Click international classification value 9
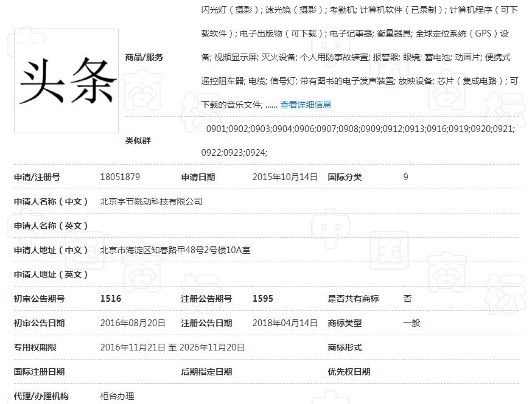This screenshot has height=404, width=532. [x=405, y=176]
